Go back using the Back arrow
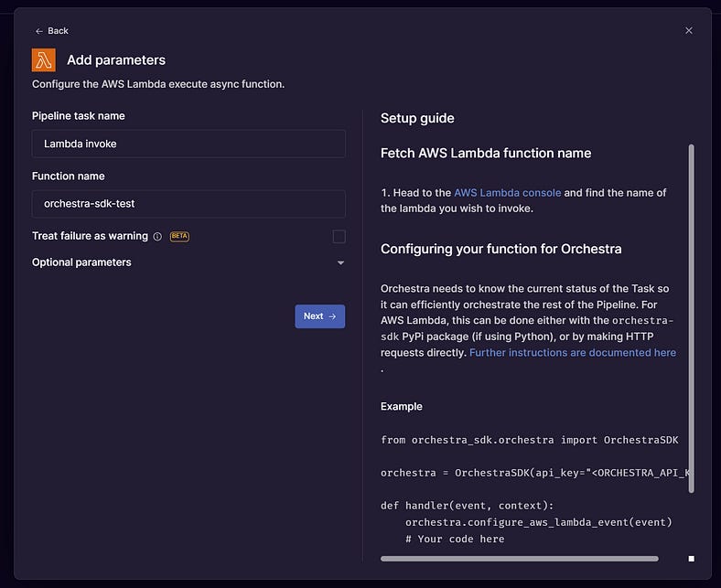Screen dimensions: 721x588 click(x=51, y=31)
